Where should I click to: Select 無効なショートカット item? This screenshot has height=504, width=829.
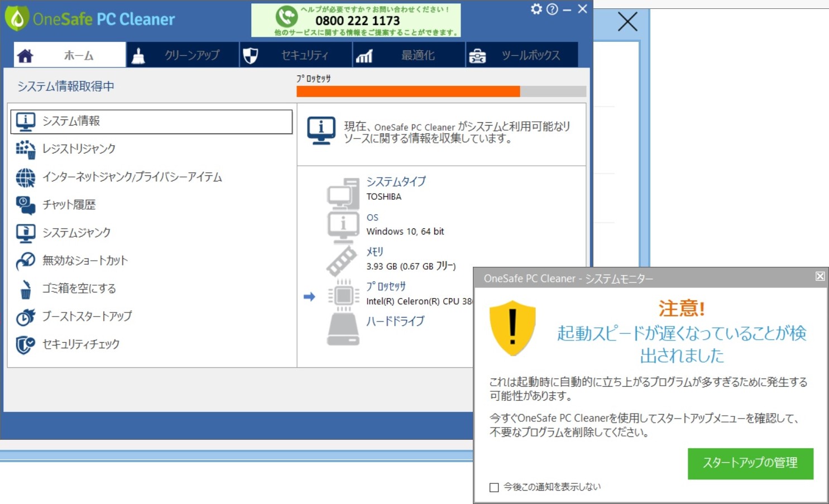[x=151, y=261]
